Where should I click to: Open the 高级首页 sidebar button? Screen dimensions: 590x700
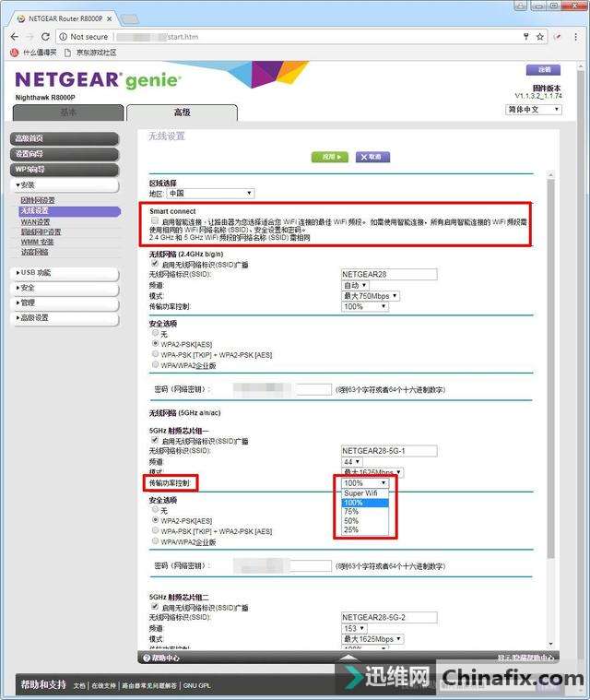pyautogui.click(x=65, y=138)
